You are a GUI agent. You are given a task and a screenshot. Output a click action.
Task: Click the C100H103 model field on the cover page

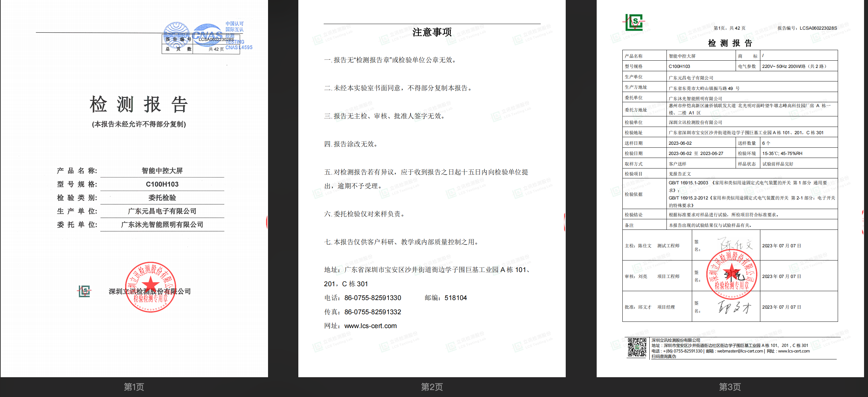[x=162, y=184]
